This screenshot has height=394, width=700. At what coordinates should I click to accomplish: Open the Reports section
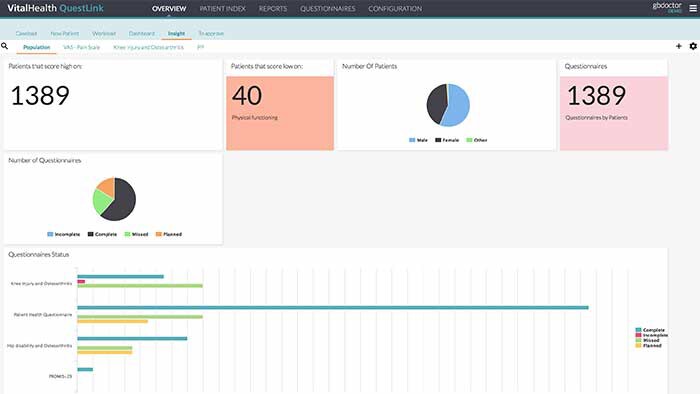(x=273, y=8)
